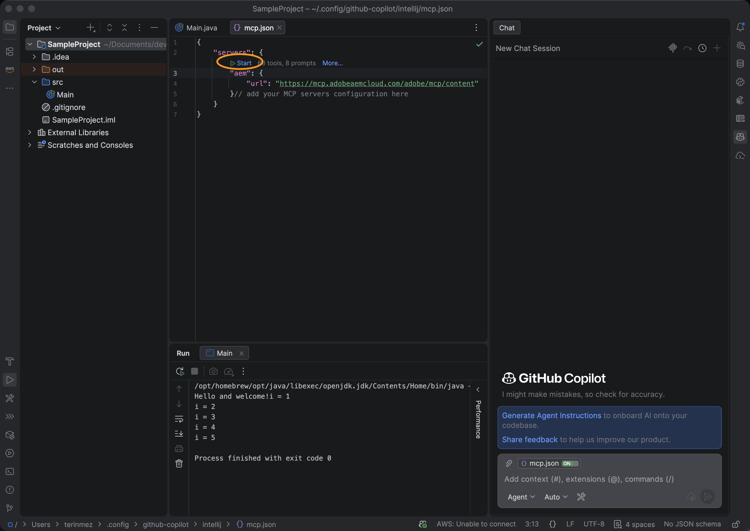Open the Auto model dropdown

[555, 497]
